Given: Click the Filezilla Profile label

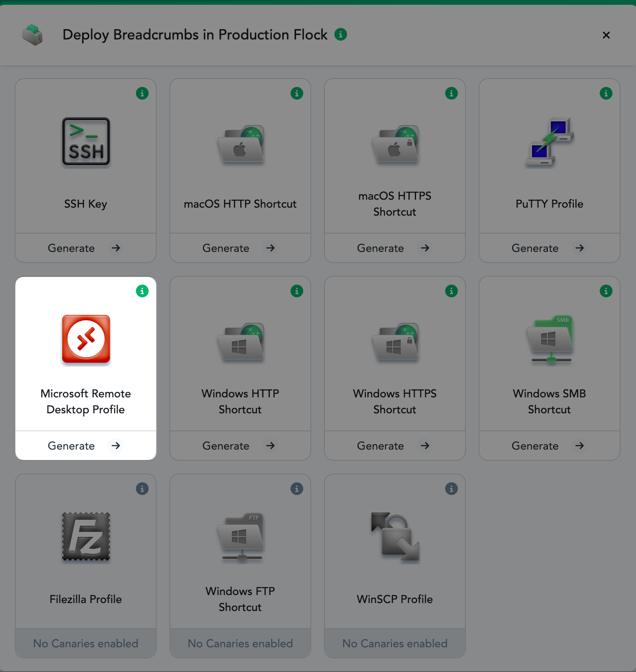Looking at the screenshot, I should 86,599.
